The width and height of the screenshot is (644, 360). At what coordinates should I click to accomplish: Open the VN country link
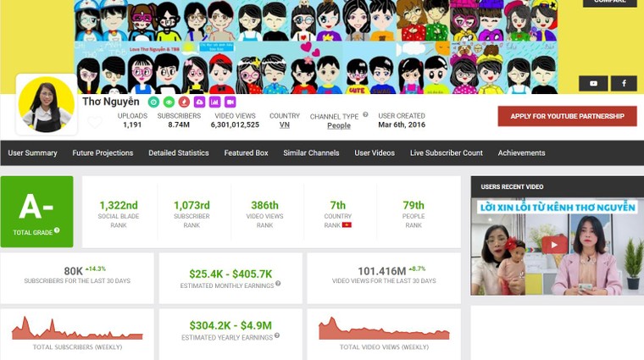pos(284,125)
